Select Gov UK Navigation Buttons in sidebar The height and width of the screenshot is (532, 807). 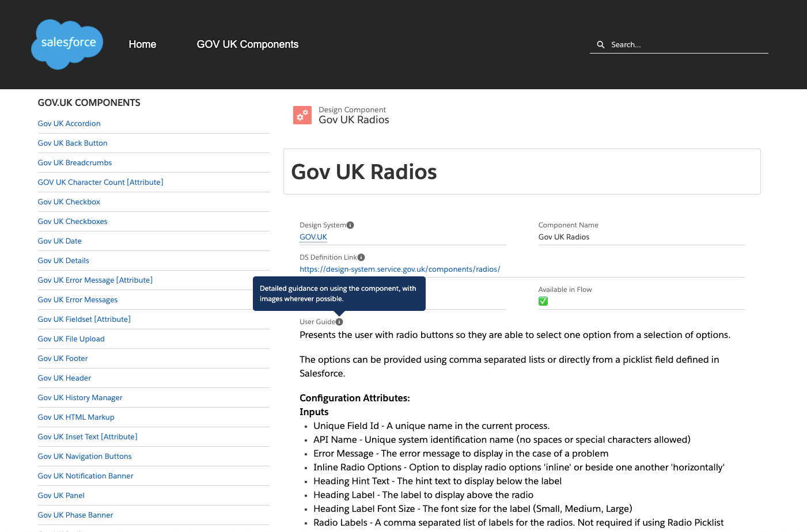tap(84, 456)
